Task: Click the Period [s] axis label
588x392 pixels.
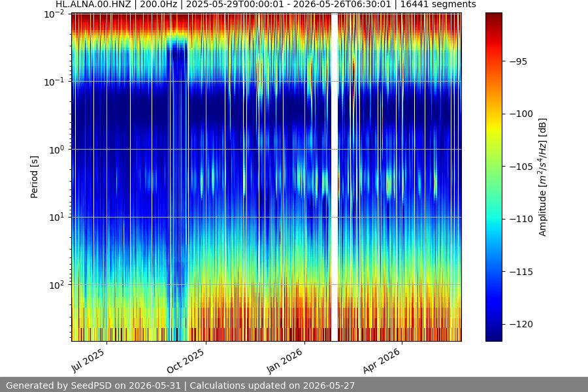Action: coord(34,177)
